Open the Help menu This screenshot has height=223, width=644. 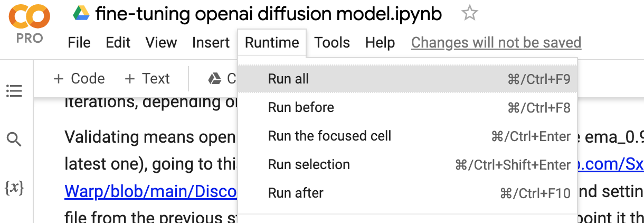[380, 43]
